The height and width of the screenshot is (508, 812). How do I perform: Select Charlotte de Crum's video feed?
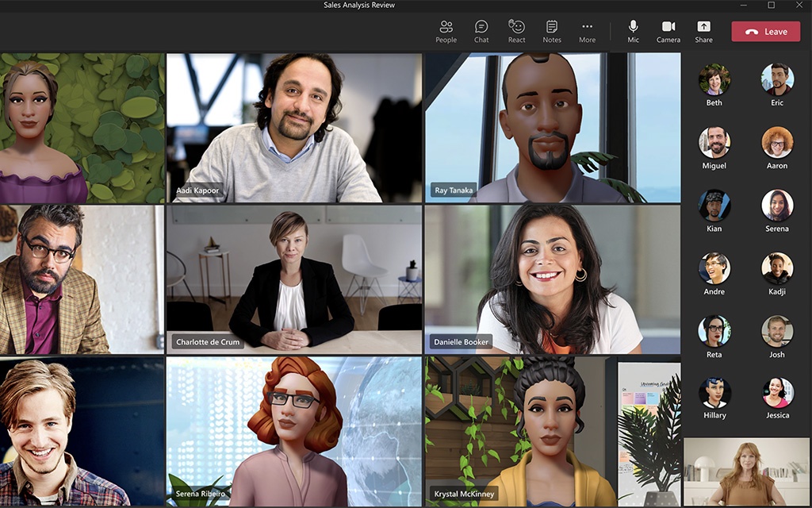tap(293, 278)
